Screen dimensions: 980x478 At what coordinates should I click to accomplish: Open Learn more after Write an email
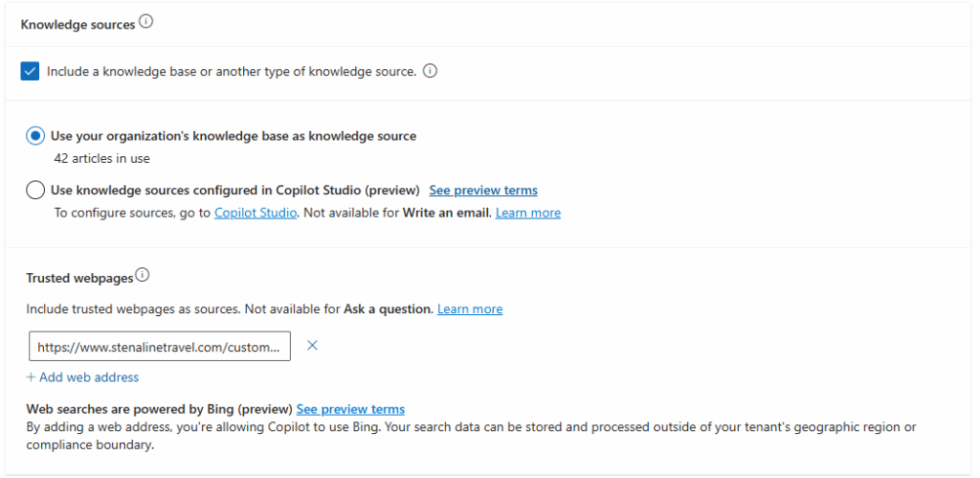pos(528,213)
